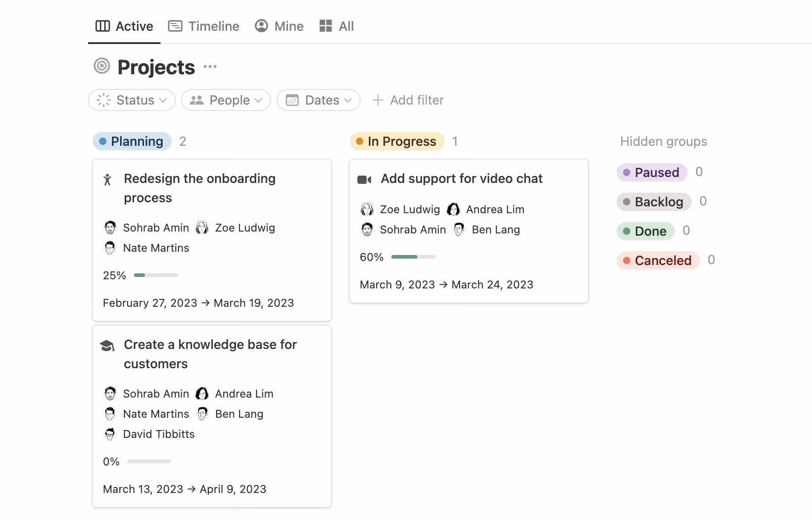Click the target icon next to Projects
Viewport: 812px width, 520px height.
(x=100, y=66)
